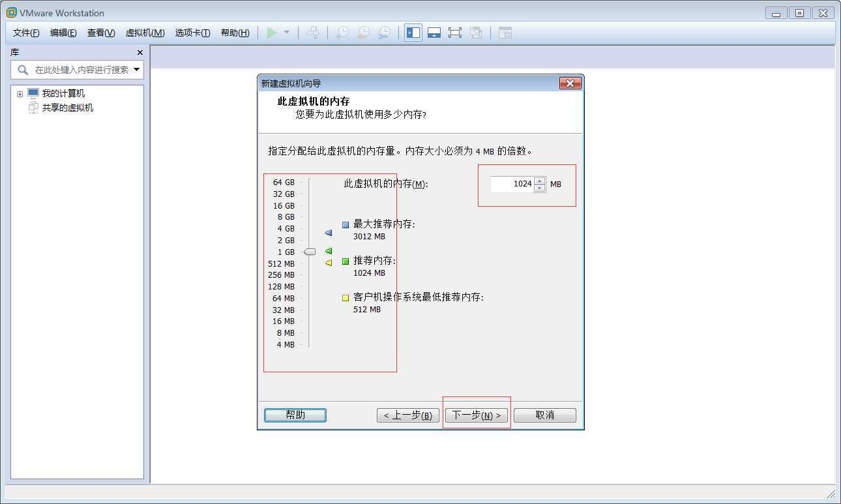Click the yellow minimum memory marker
The image size is (841, 504).
(329, 263)
